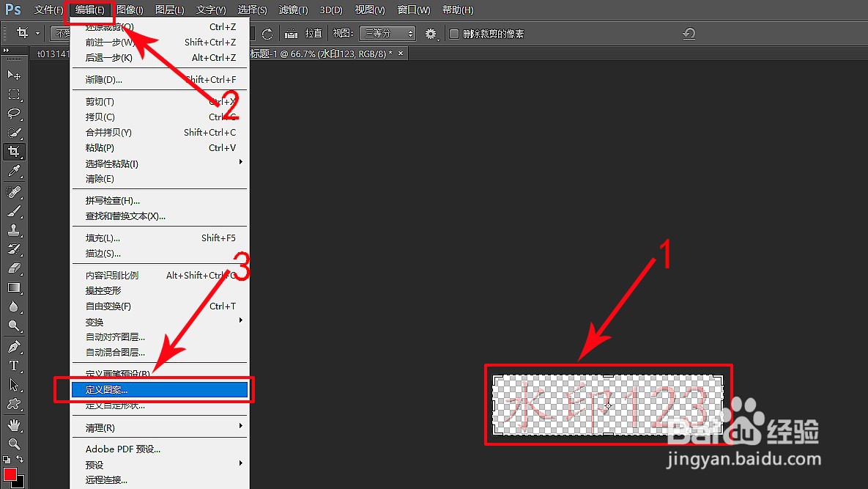Select the Quick Selection tool
Viewport: 868px width, 489px height.
coord(14,133)
